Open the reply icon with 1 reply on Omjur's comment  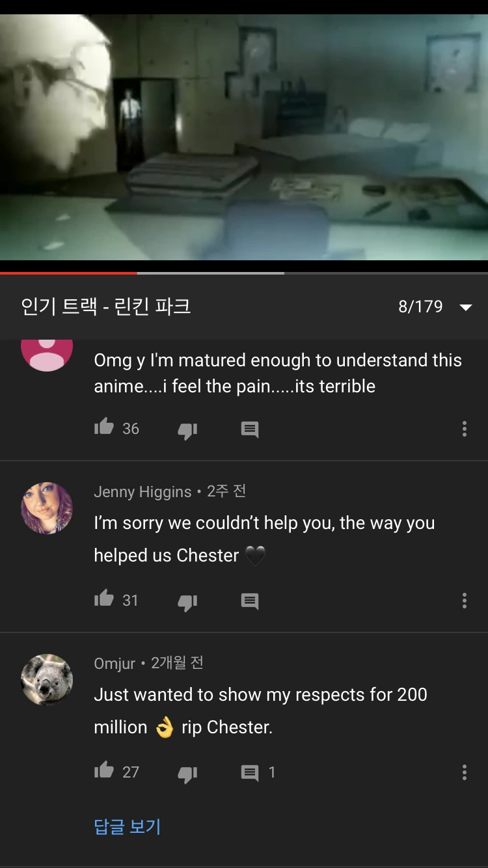[250, 773]
